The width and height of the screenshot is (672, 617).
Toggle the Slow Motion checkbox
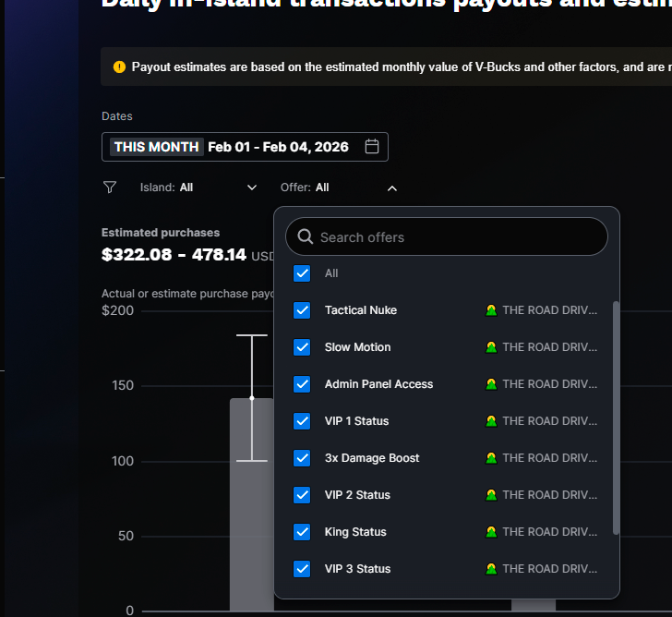pyautogui.click(x=302, y=347)
